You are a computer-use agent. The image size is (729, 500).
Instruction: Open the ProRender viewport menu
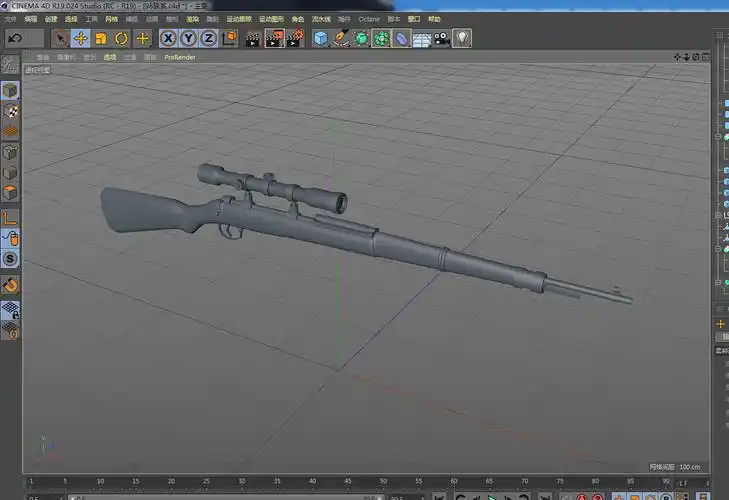coord(180,57)
